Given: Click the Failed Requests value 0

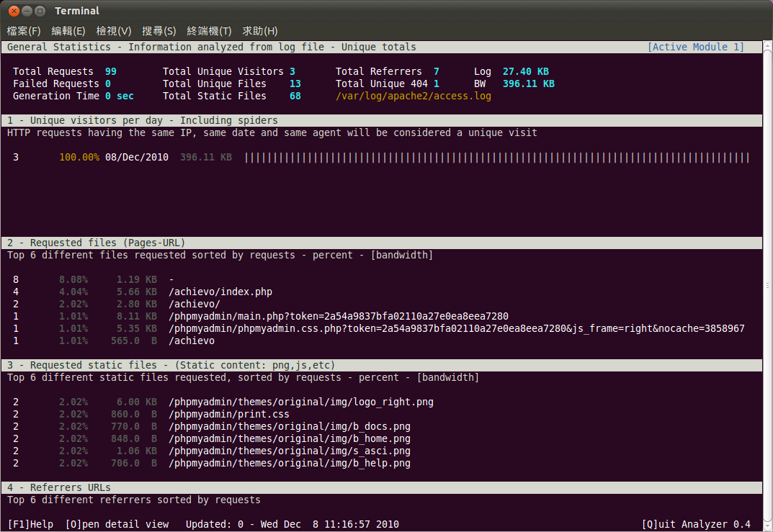Looking at the screenshot, I should (108, 84).
